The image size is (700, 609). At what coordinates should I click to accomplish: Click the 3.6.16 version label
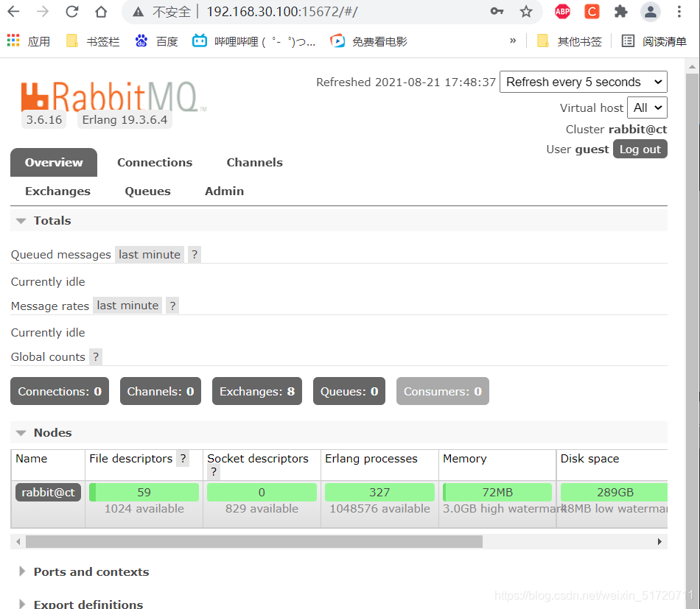click(43, 119)
